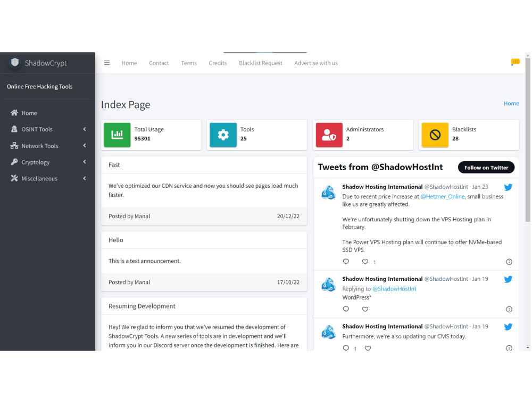The width and height of the screenshot is (532, 399).
Task: Click the Tweets from @ShadowHostInt heading
Action: (380, 167)
